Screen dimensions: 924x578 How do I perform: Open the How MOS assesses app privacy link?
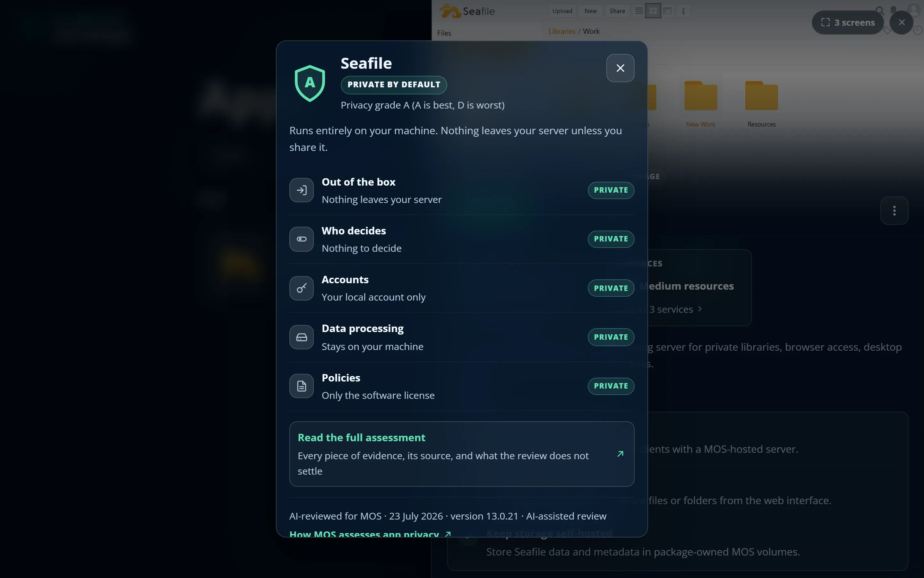370,533
